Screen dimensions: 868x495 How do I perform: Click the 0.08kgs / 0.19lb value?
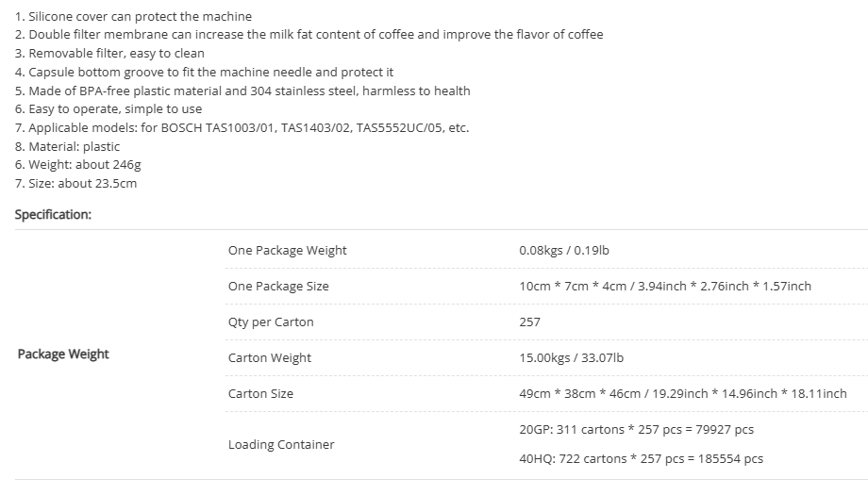[x=564, y=251]
